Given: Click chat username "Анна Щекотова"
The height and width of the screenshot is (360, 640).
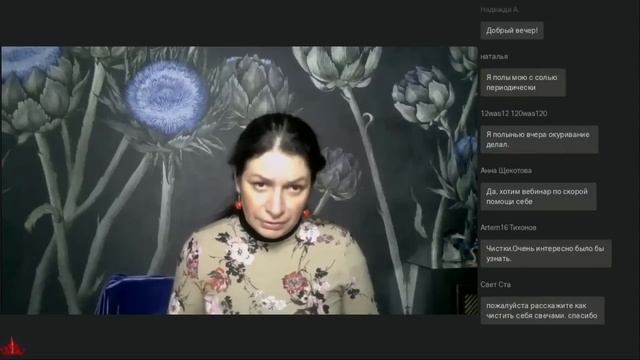Looking at the screenshot, I should [x=506, y=171].
